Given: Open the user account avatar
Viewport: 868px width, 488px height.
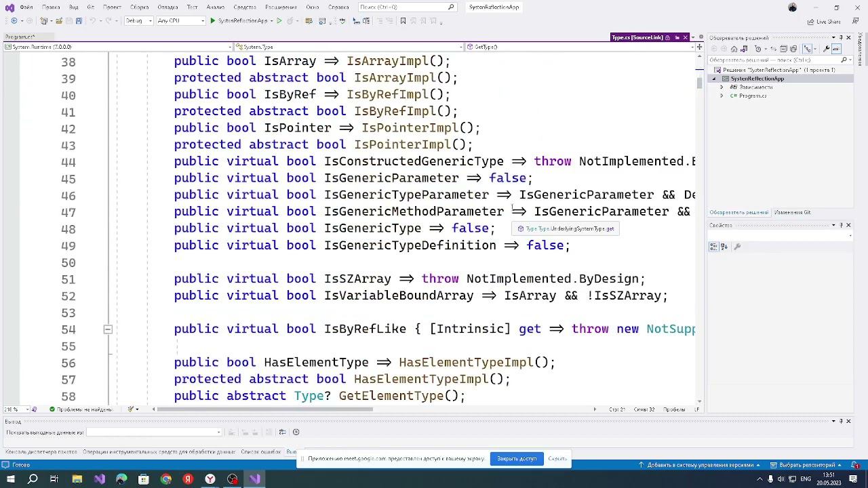Looking at the screenshot, I should (793, 7).
